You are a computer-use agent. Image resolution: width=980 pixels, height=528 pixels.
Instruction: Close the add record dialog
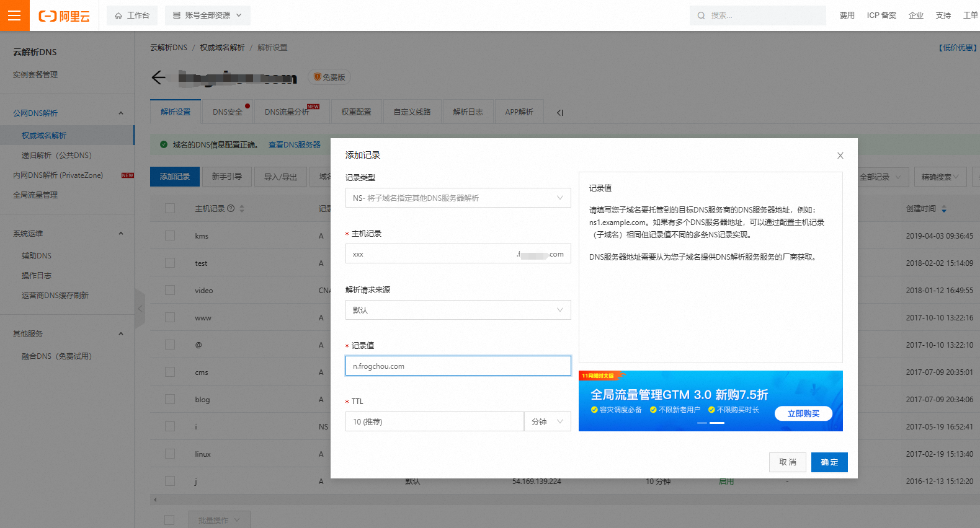pyautogui.click(x=840, y=156)
